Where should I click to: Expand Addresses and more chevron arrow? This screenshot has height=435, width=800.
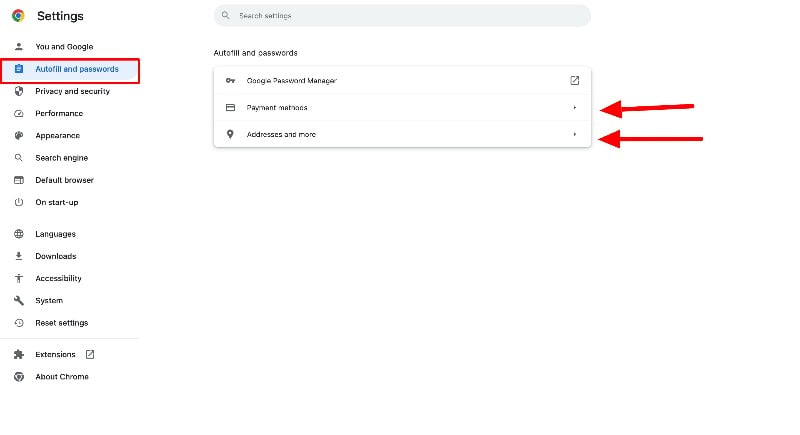(574, 134)
